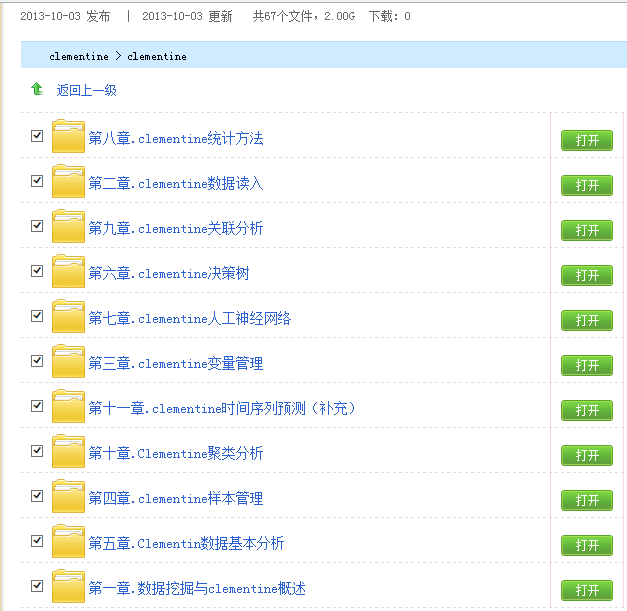Open link 第九章.clementine关联分析
Viewport: 627px width, 611px height.
(x=176, y=228)
